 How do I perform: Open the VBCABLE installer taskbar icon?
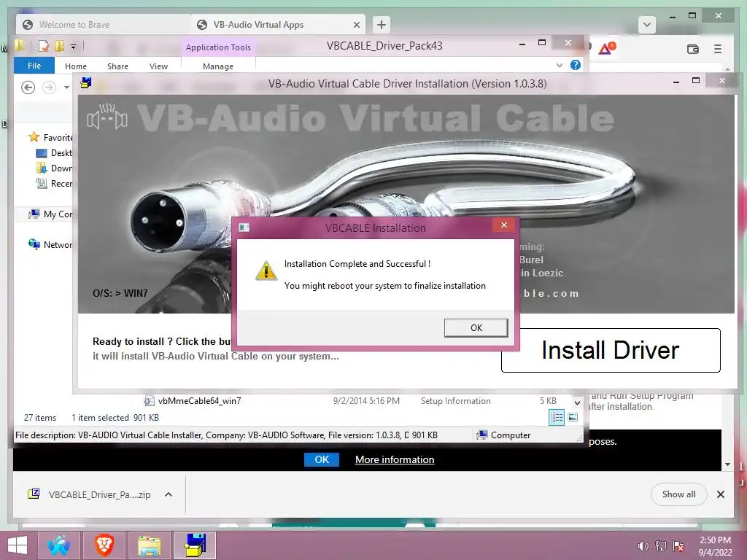194,545
